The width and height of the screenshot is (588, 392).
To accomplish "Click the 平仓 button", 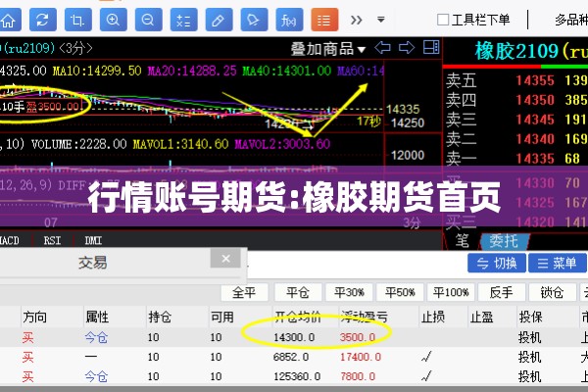I will (298, 292).
